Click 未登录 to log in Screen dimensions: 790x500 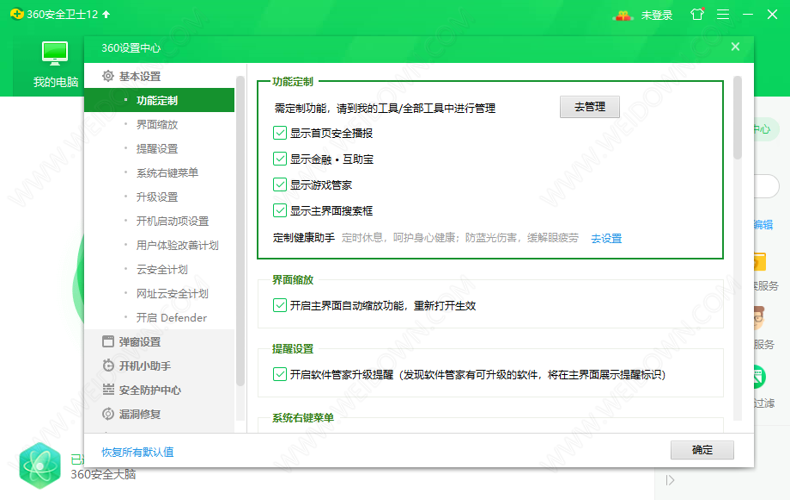click(x=656, y=15)
